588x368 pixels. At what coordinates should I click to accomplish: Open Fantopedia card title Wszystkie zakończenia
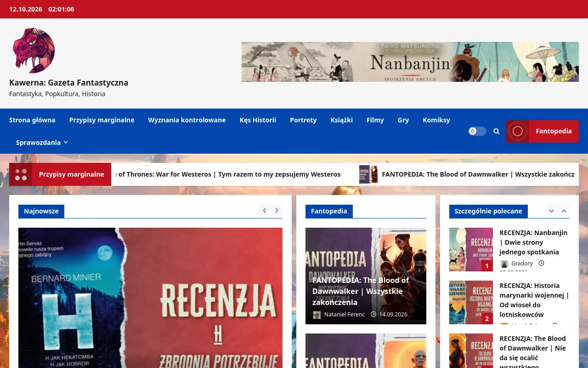click(361, 291)
